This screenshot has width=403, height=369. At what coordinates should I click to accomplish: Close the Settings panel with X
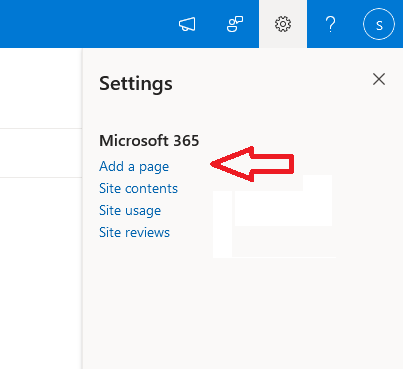tap(379, 79)
